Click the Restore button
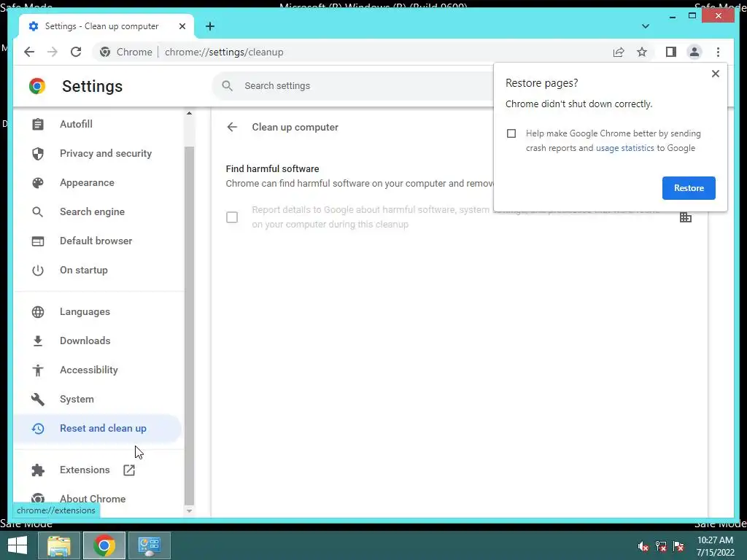This screenshot has height=560, width=747. (689, 188)
